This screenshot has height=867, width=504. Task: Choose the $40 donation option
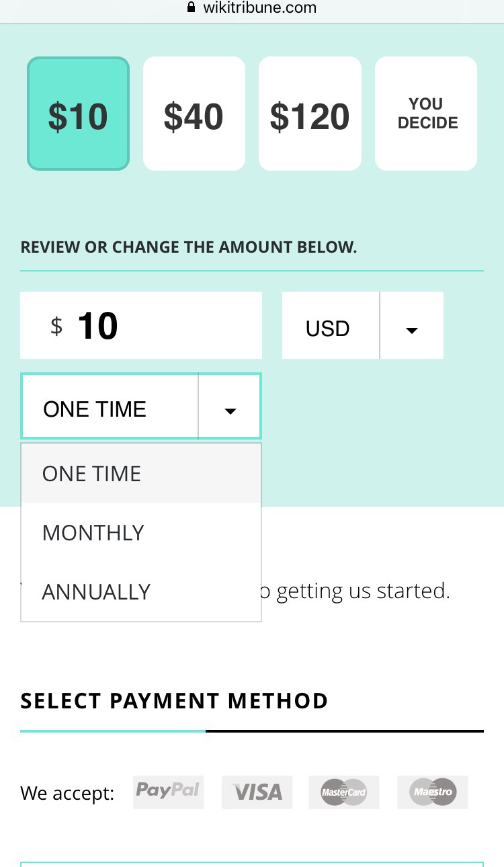point(194,114)
